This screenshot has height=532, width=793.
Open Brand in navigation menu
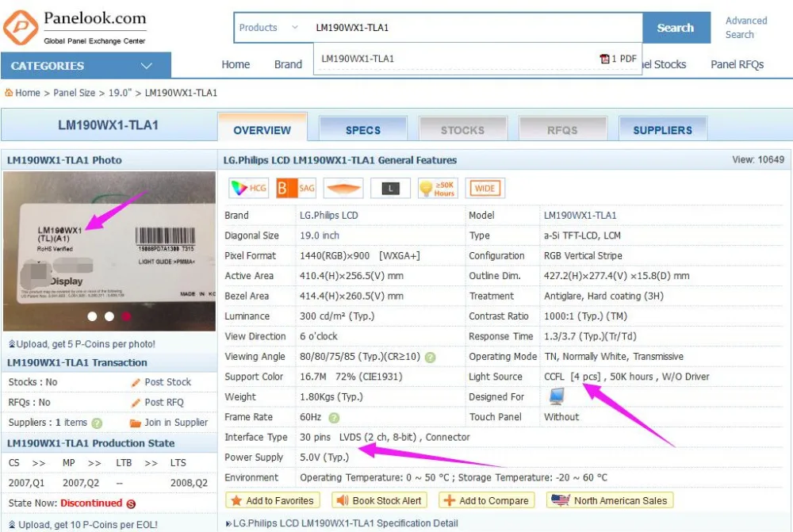288,65
